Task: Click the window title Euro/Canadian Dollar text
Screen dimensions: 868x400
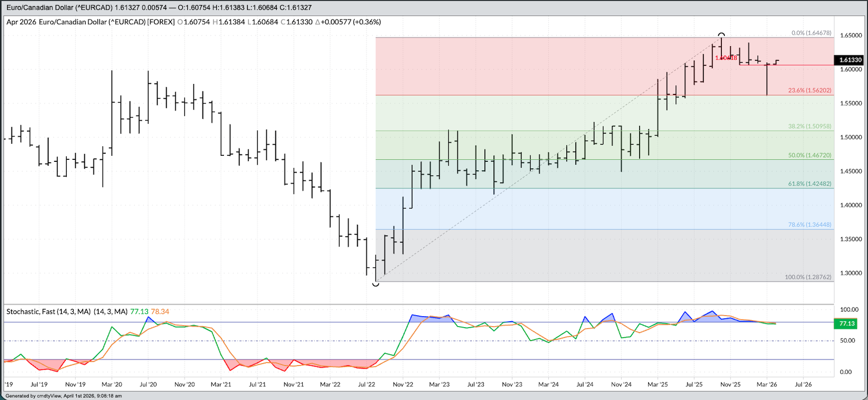Action: (x=60, y=8)
